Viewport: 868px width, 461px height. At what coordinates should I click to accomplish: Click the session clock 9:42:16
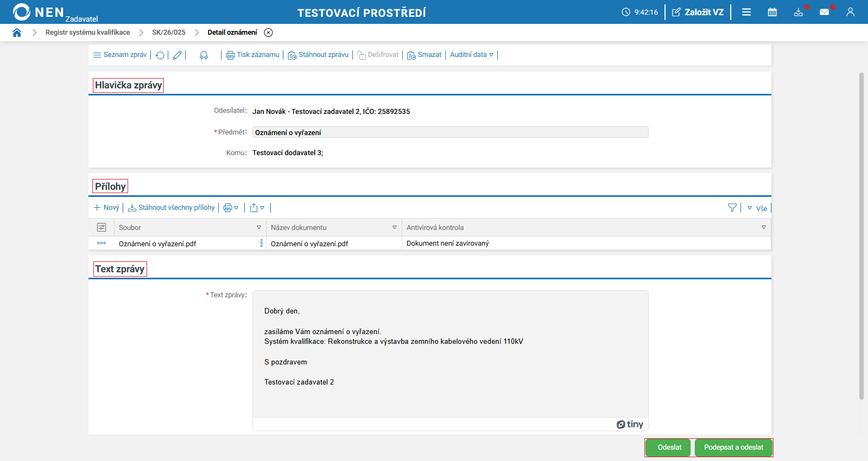click(640, 12)
